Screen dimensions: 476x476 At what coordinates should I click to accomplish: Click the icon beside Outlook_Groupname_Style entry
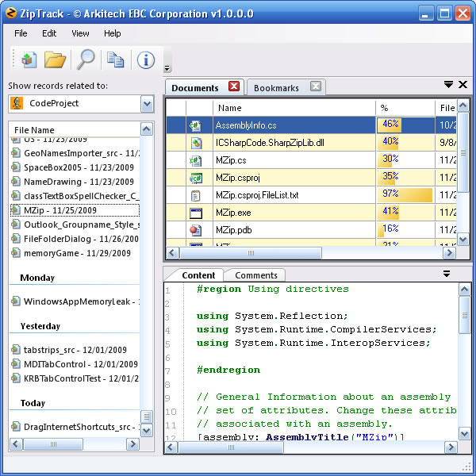(16, 224)
